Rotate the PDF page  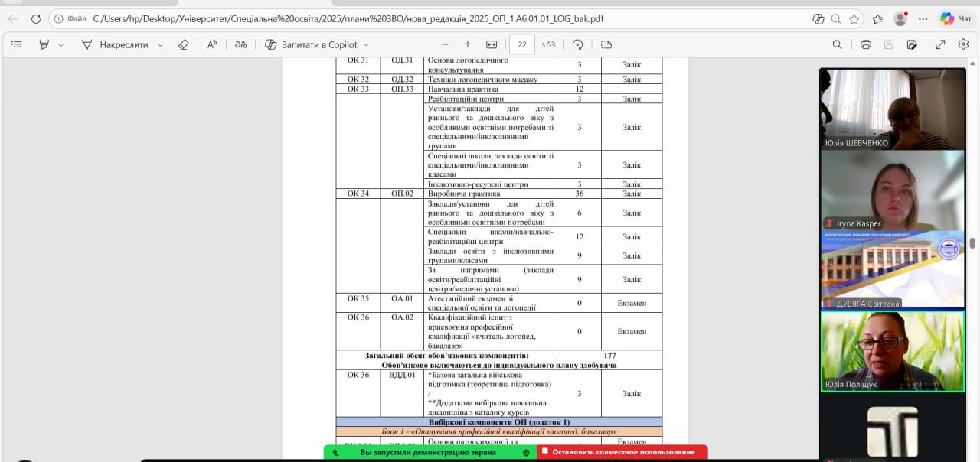(x=577, y=44)
